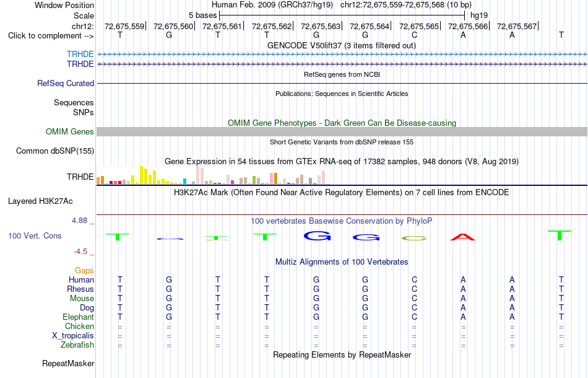Click position label 72,675,559
The width and height of the screenshot is (588, 378).
(124, 26)
